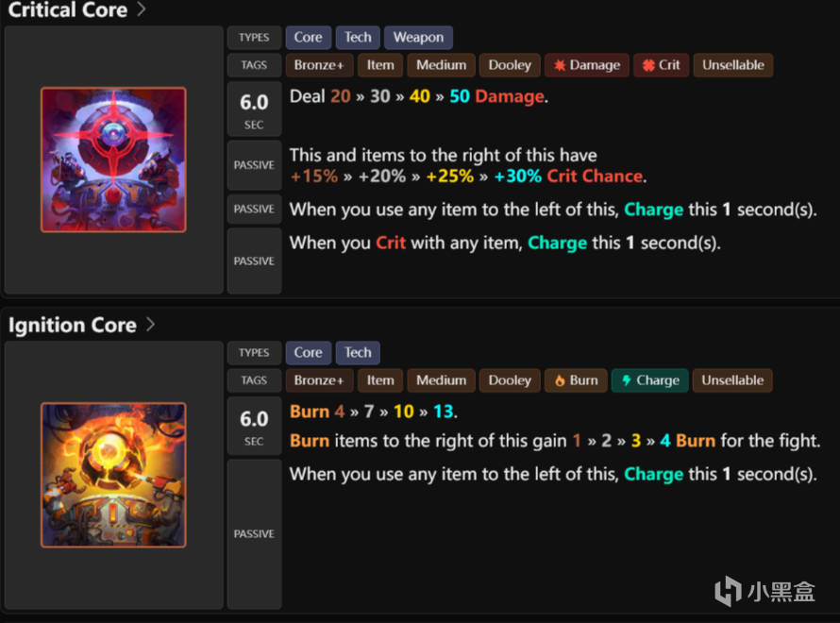Click the TAGS label on Ignition Core

coord(255,380)
